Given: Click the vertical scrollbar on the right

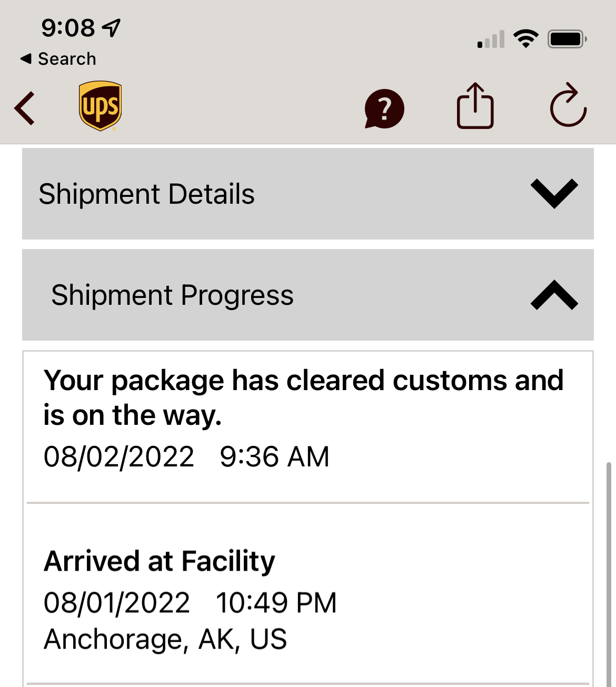Looking at the screenshot, I should pos(609,574).
